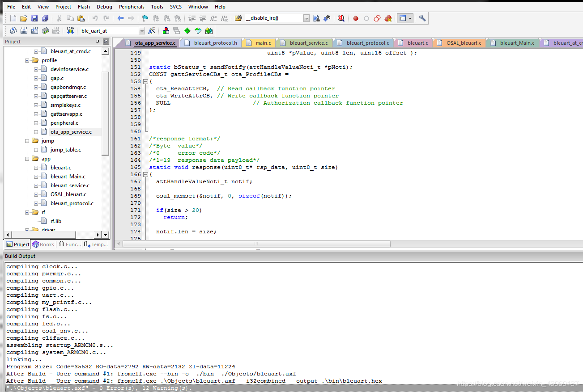
Task: Select ota_app_service.c in the project tree
Action: point(71,132)
